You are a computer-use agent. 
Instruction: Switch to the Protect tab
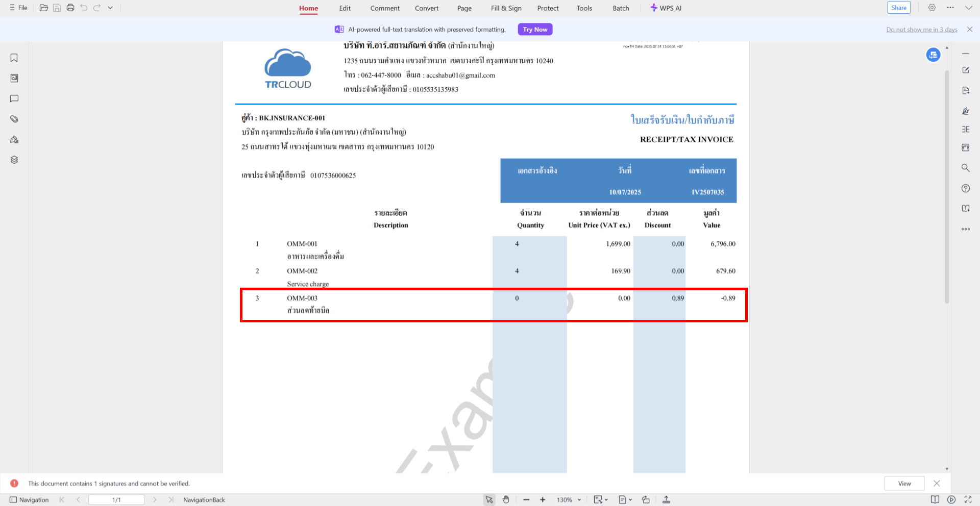pyautogui.click(x=548, y=8)
